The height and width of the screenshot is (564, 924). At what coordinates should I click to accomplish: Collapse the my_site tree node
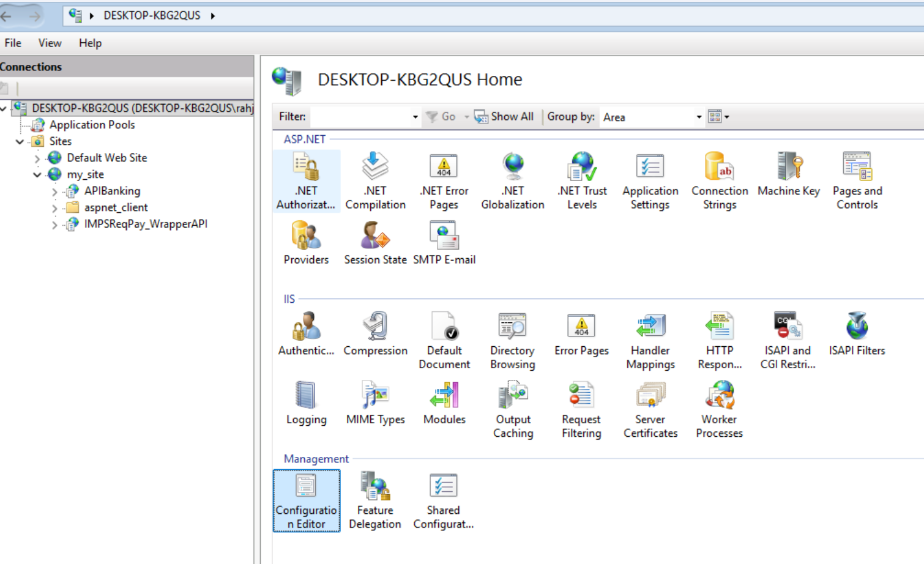pyautogui.click(x=37, y=175)
